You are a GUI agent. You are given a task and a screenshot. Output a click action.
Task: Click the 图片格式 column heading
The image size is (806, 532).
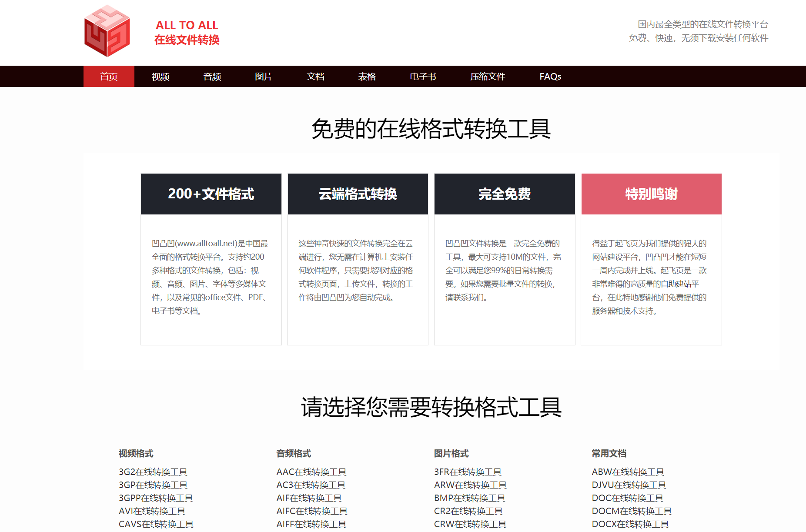[x=451, y=453]
